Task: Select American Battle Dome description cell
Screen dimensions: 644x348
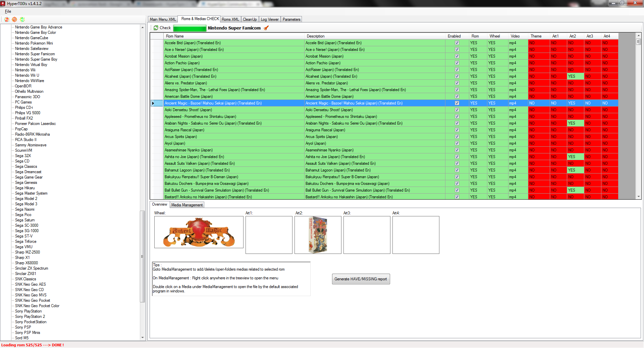Action: pyautogui.click(x=375, y=96)
